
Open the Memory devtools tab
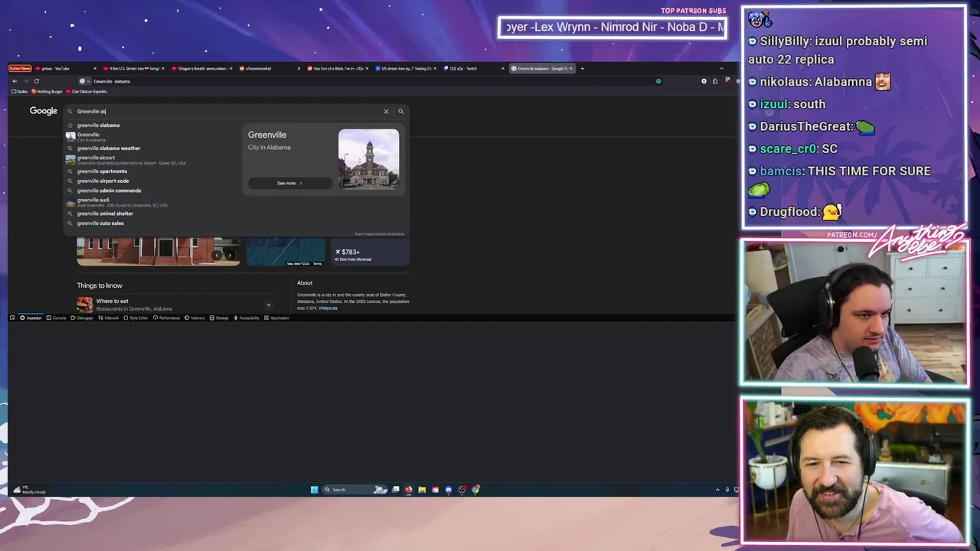pyautogui.click(x=194, y=318)
